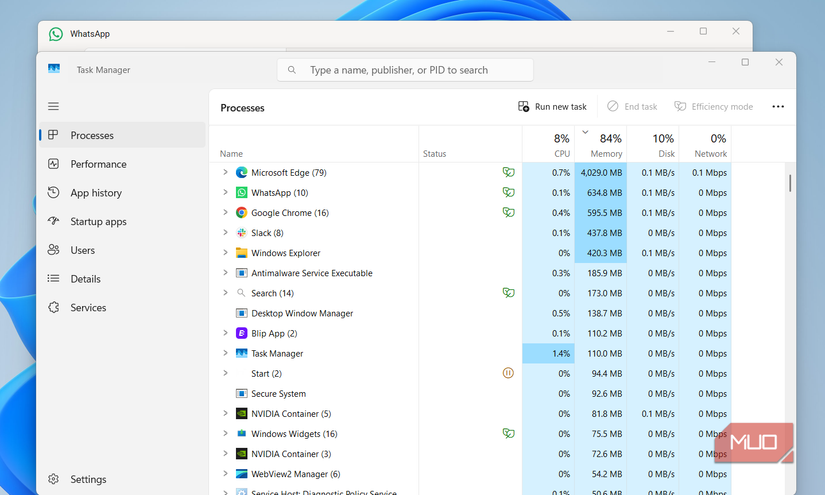
Task: Open the hamburger navigation menu
Action: (53, 106)
